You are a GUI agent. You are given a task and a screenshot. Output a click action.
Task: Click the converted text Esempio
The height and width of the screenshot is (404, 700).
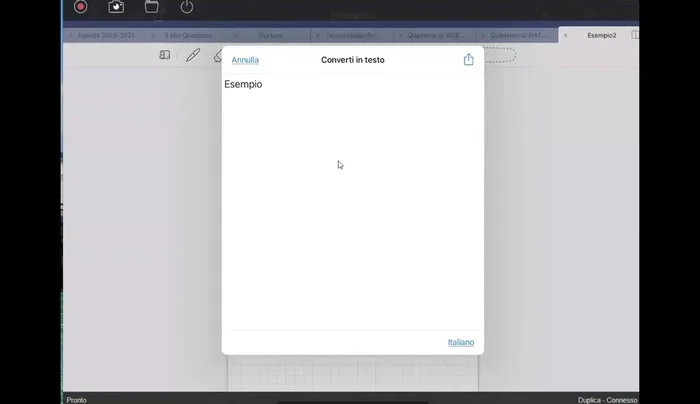click(x=243, y=85)
